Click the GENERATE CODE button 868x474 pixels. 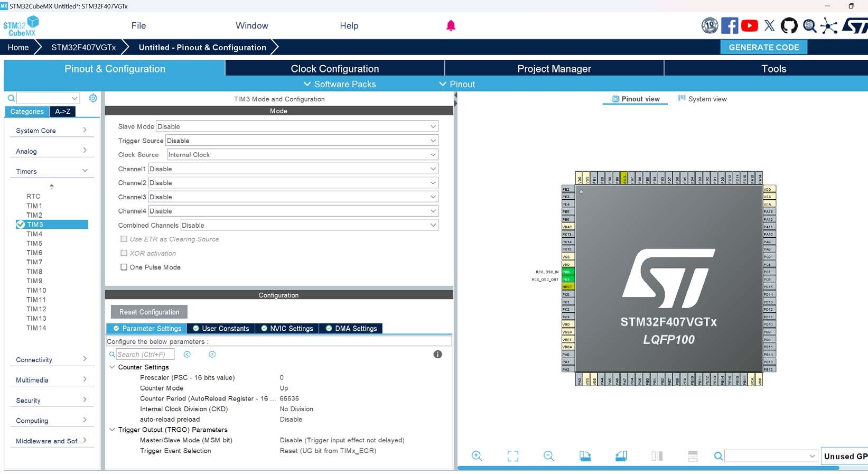[764, 47]
